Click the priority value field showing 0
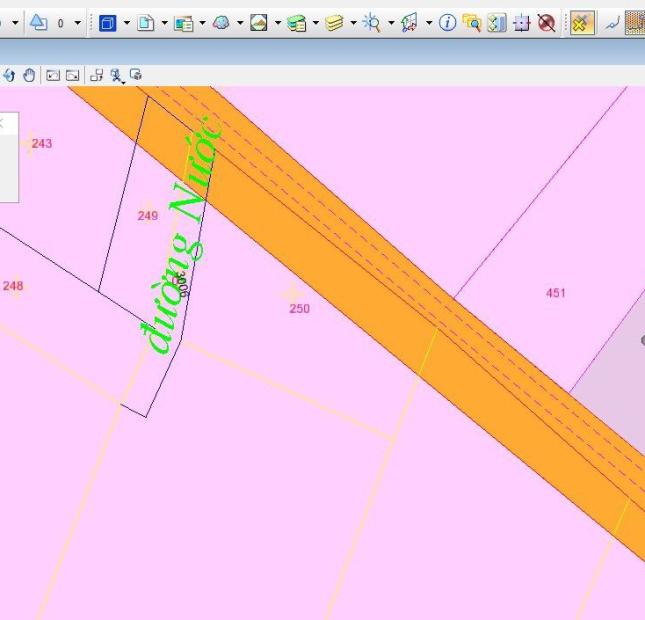Image resolution: width=645 pixels, height=620 pixels. click(61, 23)
